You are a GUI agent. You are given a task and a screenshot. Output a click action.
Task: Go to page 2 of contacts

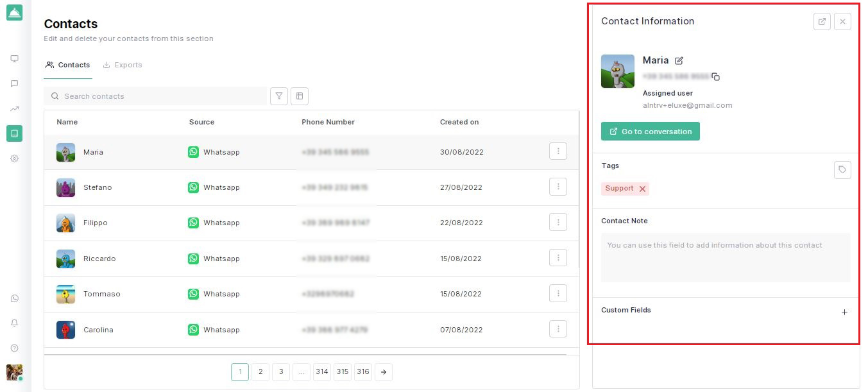[x=260, y=372]
